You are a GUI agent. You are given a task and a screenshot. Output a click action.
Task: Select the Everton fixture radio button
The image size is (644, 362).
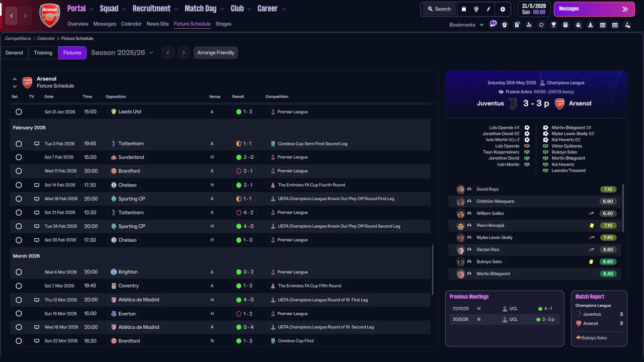tap(19, 314)
